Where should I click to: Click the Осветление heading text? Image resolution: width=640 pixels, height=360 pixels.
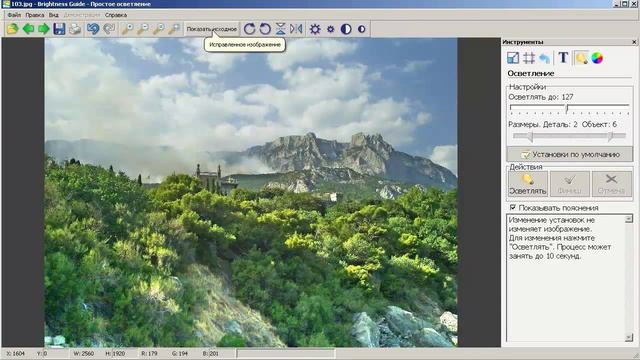click(x=531, y=73)
